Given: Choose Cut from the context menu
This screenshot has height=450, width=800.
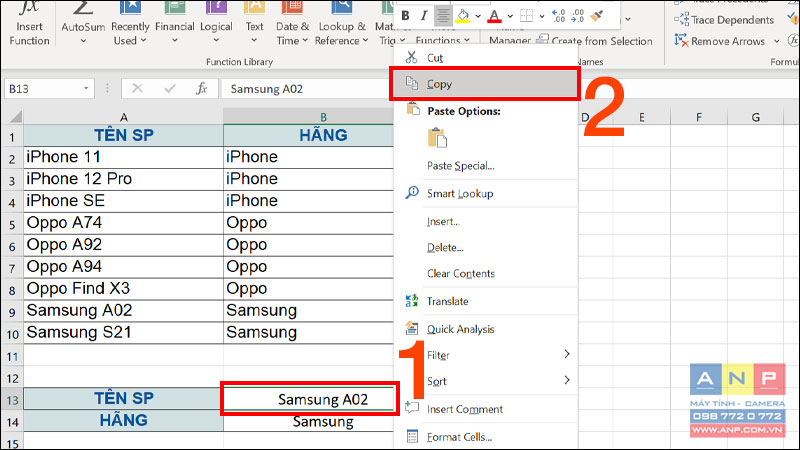Looking at the screenshot, I should (485, 57).
